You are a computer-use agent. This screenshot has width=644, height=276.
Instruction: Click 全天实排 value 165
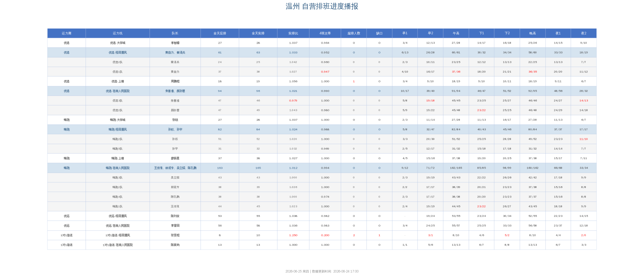pos(258,168)
